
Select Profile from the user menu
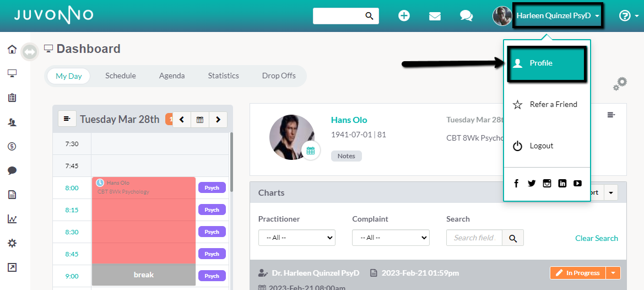545,63
